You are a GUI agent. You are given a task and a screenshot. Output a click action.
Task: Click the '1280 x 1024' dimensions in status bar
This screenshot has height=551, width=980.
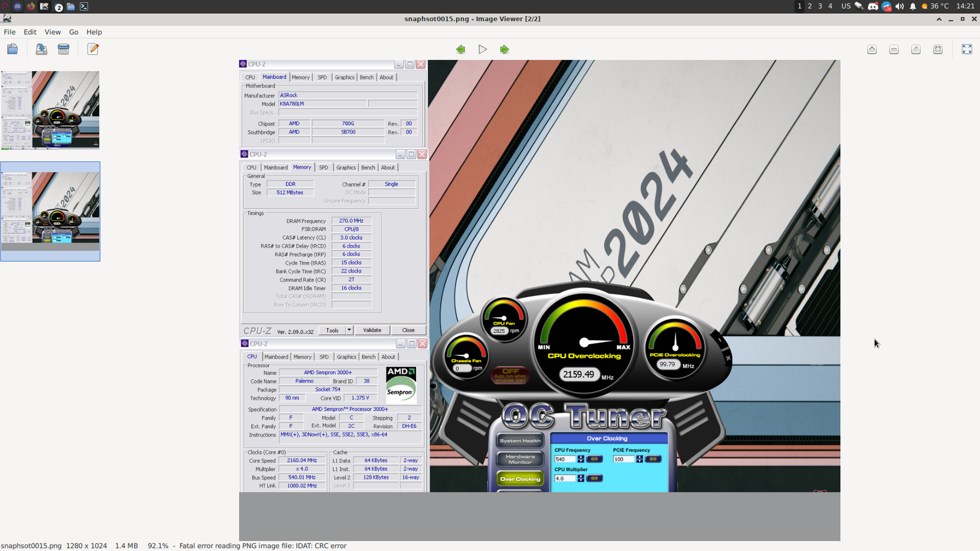(87, 546)
